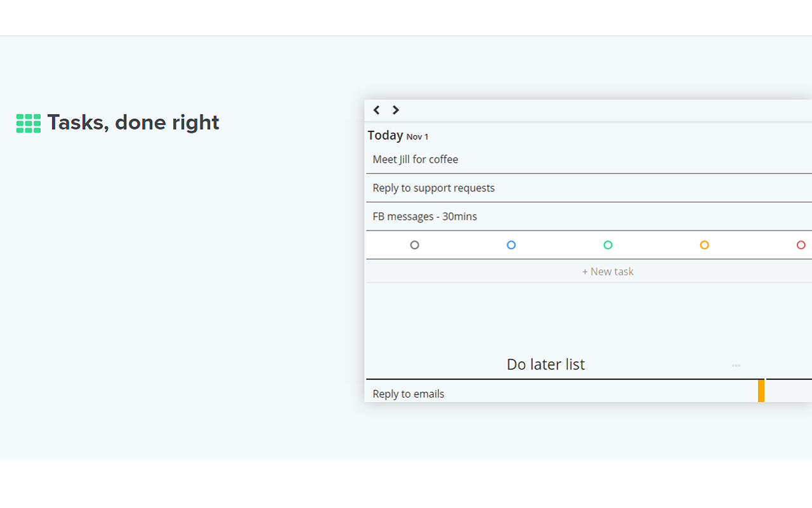Select the blue color circle
The width and height of the screenshot is (812, 508).
pyautogui.click(x=511, y=245)
